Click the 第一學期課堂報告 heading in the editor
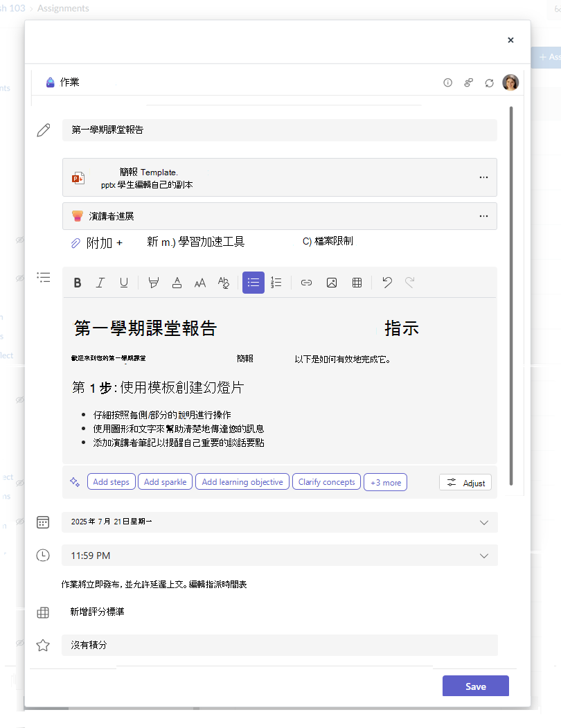Image resolution: width=561 pixels, height=728 pixels. click(145, 328)
